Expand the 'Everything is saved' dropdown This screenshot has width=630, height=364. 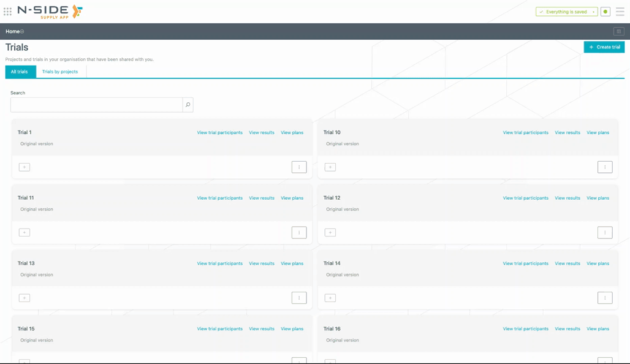[x=593, y=12]
